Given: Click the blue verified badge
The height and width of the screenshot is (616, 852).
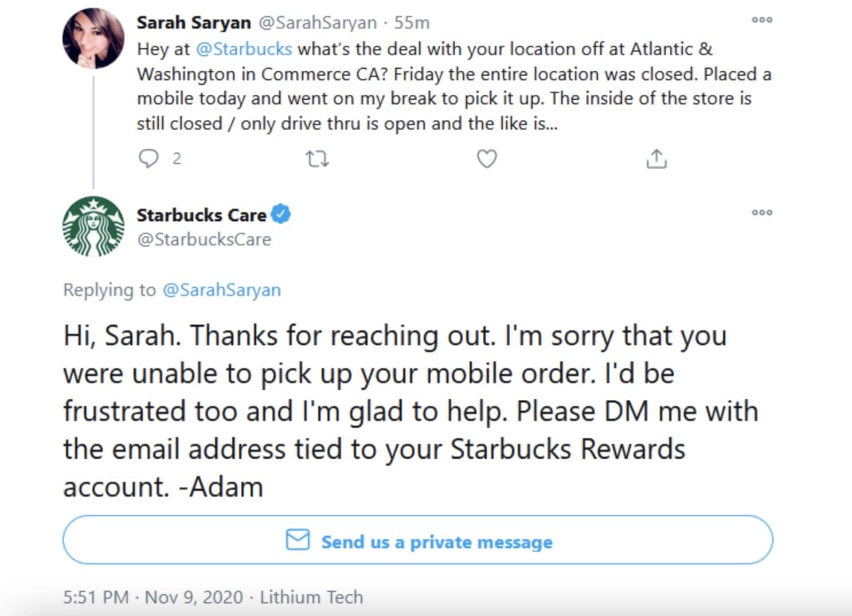Looking at the screenshot, I should [x=281, y=215].
